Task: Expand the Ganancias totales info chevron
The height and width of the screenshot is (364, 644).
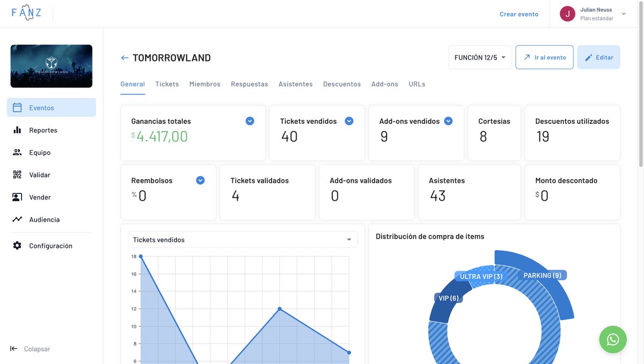Action: pyautogui.click(x=250, y=121)
